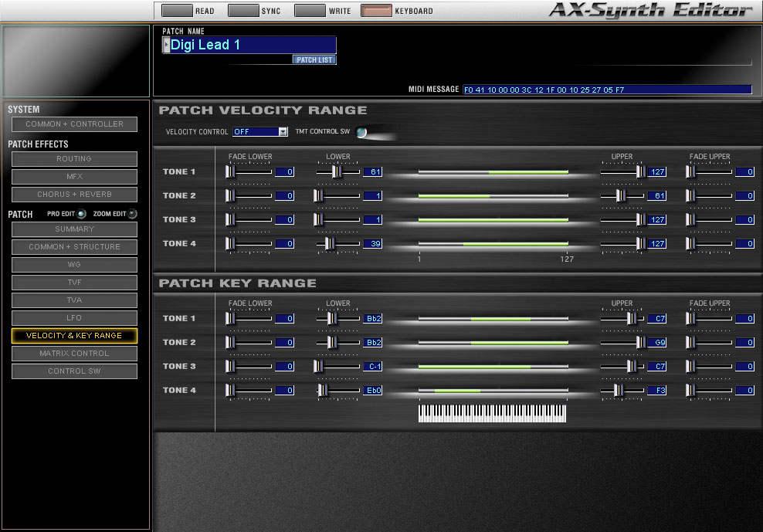Click the arrow icon beside the patch name
This screenshot has height=532, width=763.
click(166, 45)
